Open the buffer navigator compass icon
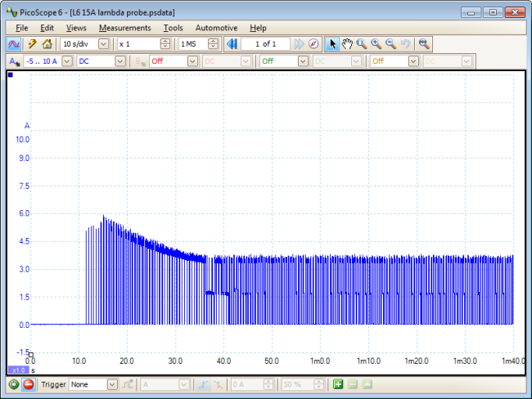 tap(313, 43)
